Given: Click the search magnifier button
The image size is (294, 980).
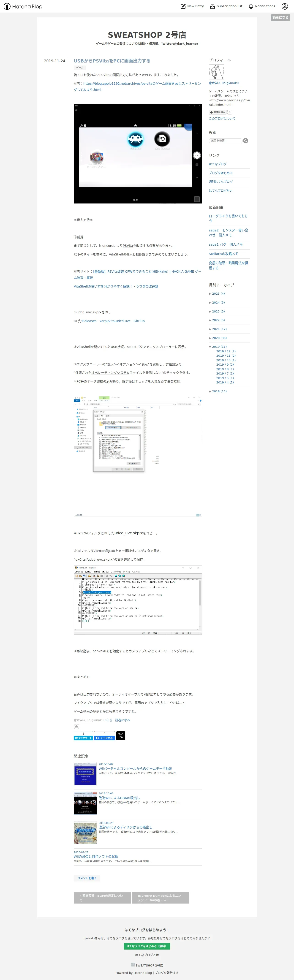Looking at the screenshot, I should click(x=246, y=141).
